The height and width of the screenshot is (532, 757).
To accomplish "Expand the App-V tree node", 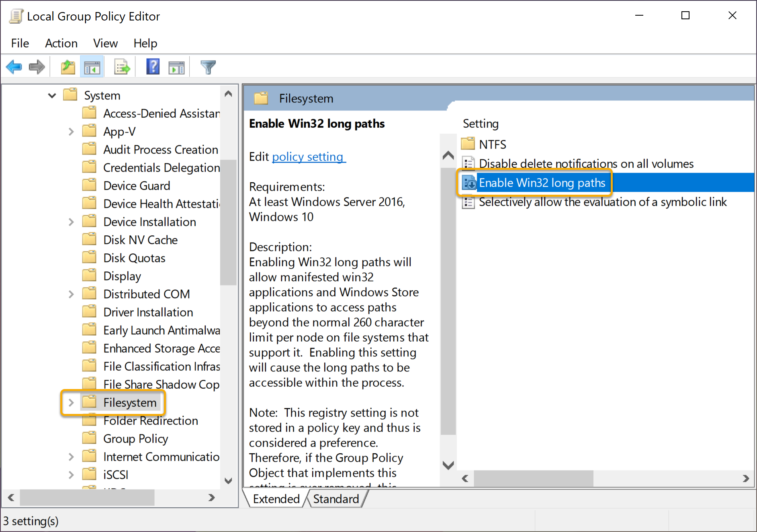I will point(71,132).
